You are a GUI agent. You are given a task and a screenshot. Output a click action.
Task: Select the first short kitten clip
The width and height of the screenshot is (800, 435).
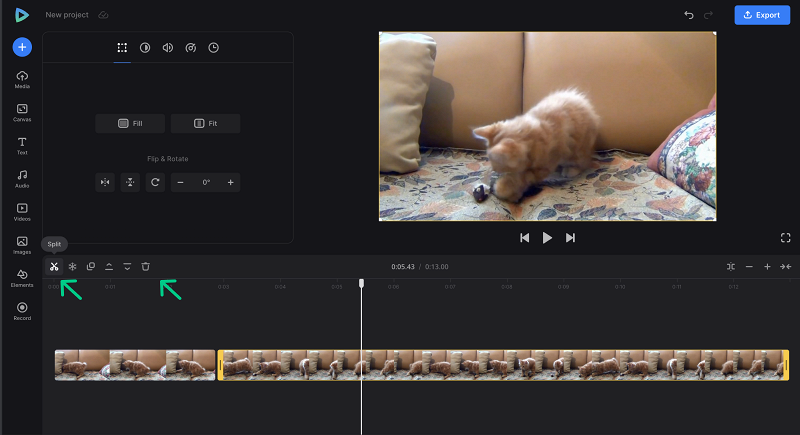click(x=135, y=365)
